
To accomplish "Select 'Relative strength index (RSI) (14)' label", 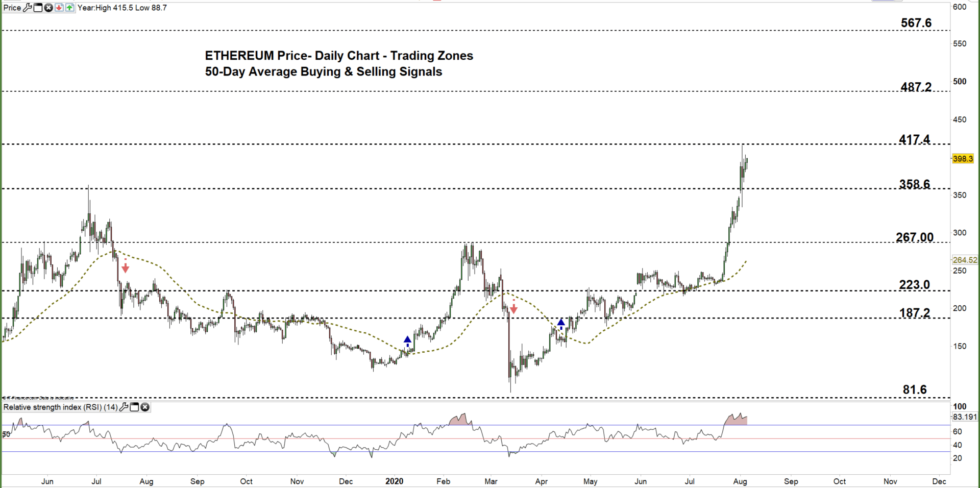I will (x=61, y=407).
